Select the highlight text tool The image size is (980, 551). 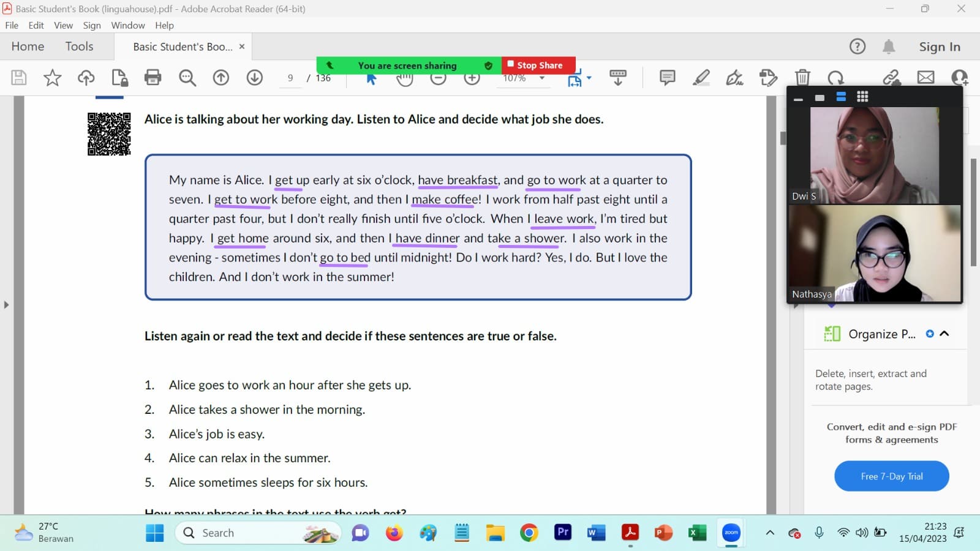[701, 78]
